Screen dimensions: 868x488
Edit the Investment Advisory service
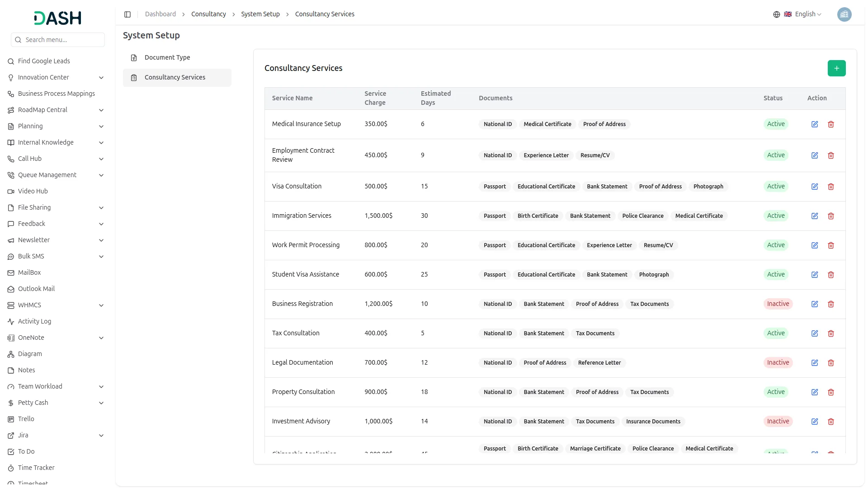tap(815, 422)
